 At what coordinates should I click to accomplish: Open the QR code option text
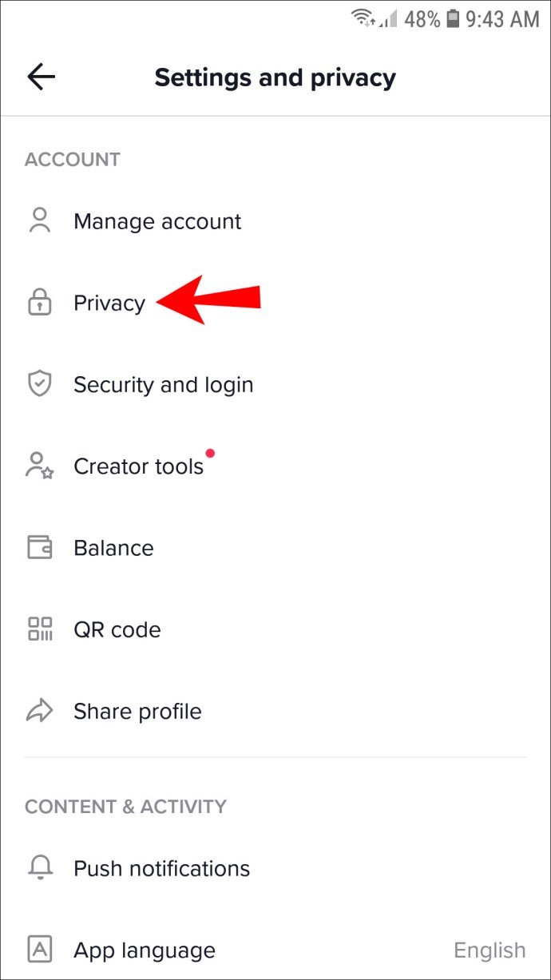coord(117,629)
